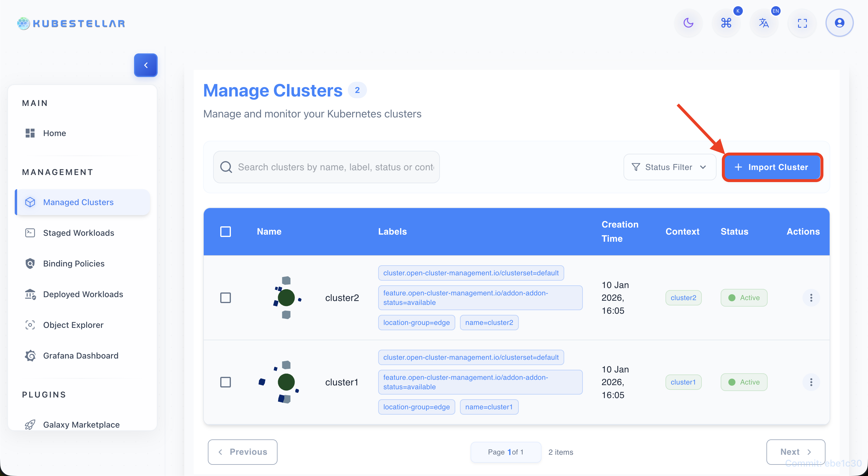Check the checkbox for cluster2 row

pos(226,298)
